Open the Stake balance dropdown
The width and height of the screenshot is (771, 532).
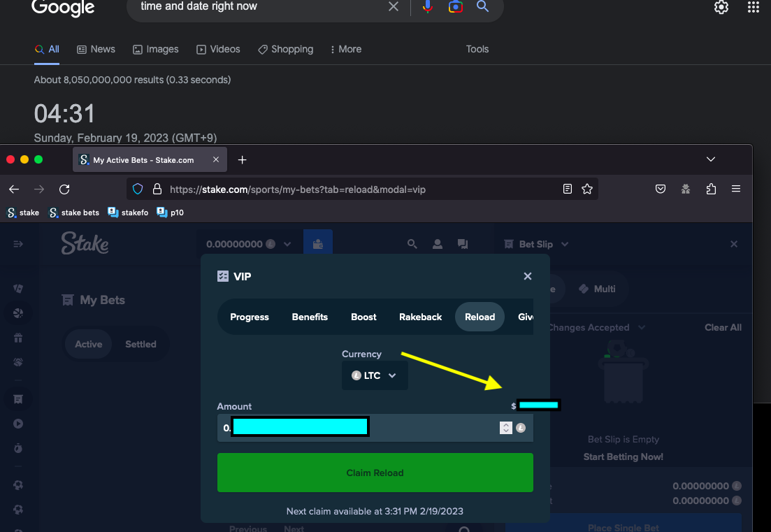point(249,244)
